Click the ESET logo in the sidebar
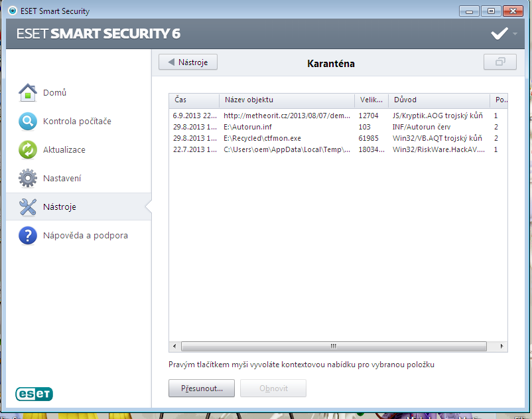This screenshot has height=419, width=532. point(34,394)
